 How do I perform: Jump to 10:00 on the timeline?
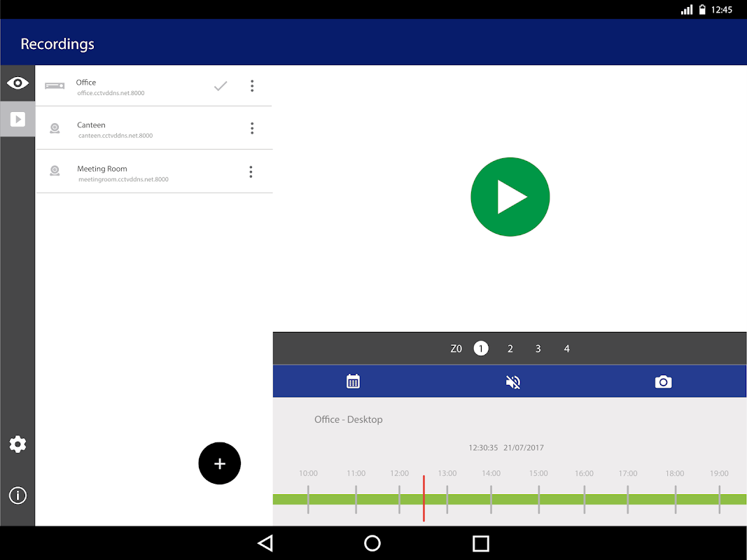(x=308, y=473)
